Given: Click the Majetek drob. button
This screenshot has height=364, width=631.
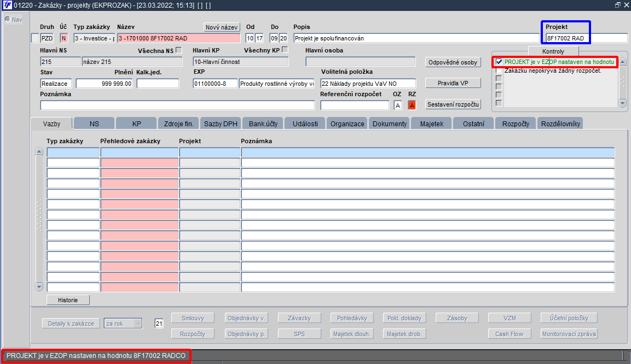Looking at the screenshot, I should coord(404,334).
